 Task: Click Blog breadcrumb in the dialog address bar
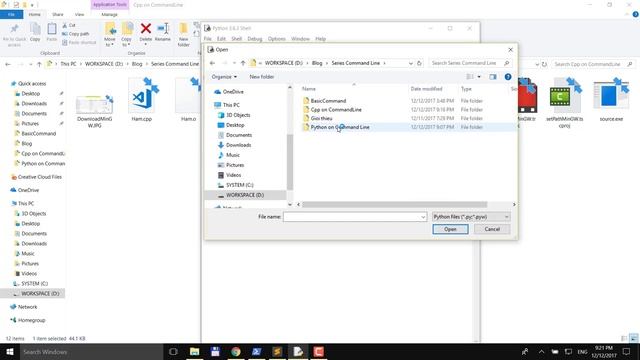tap(317, 63)
